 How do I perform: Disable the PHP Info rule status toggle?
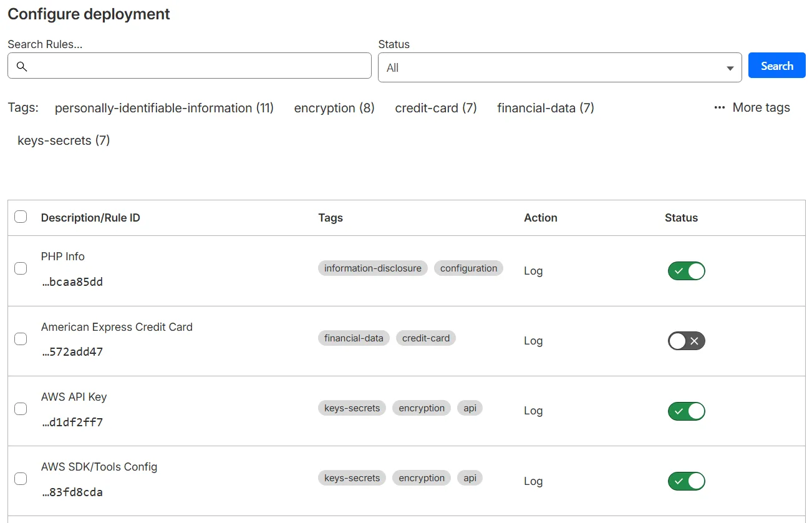click(x=686, y=271)
